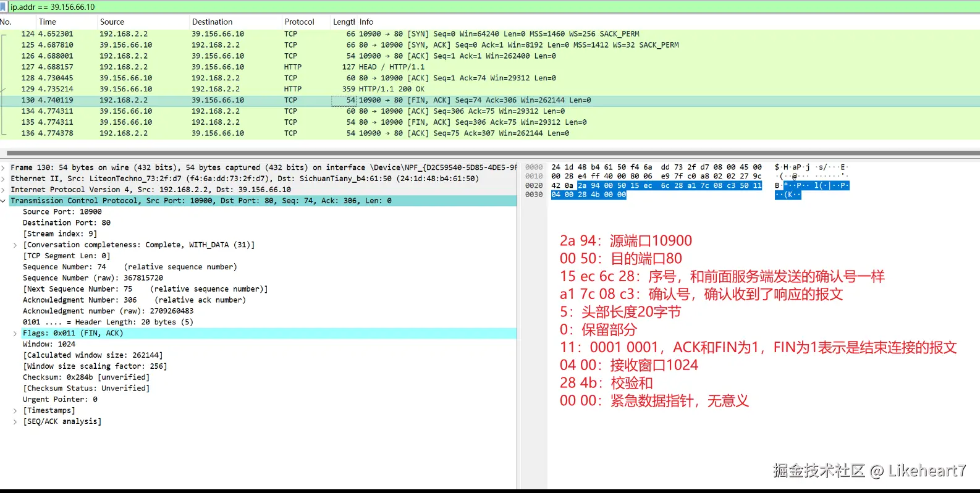Expand the Flags: 0x011 (FIN, ACK) node
The height and width of the screenshot is (493, 980).
click(x=15, y=334)
